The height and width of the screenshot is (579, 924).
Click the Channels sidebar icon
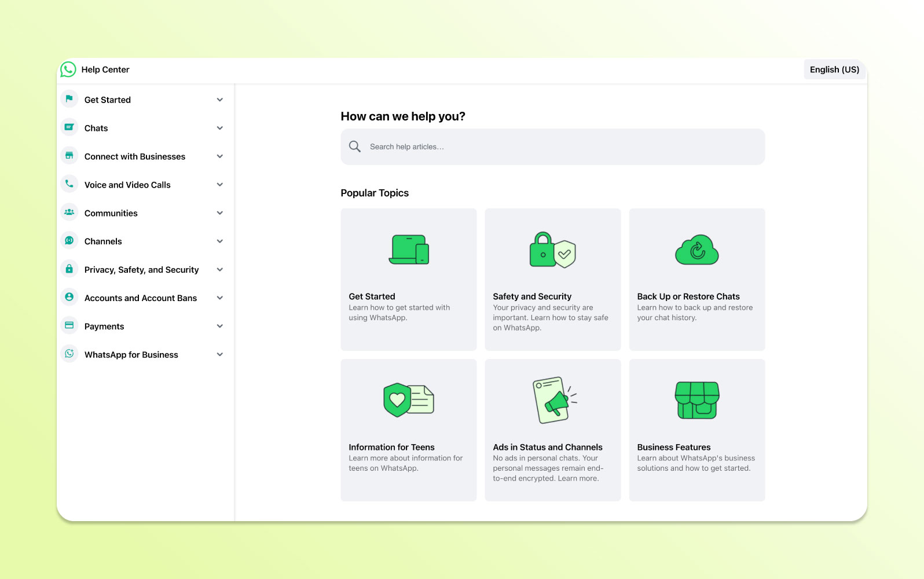[69, 241]
